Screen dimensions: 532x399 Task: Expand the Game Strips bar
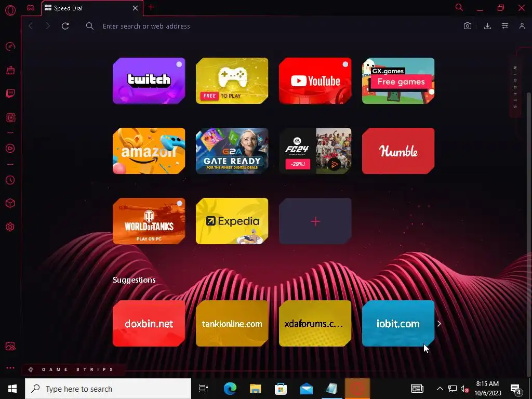[x=73, y=369]
